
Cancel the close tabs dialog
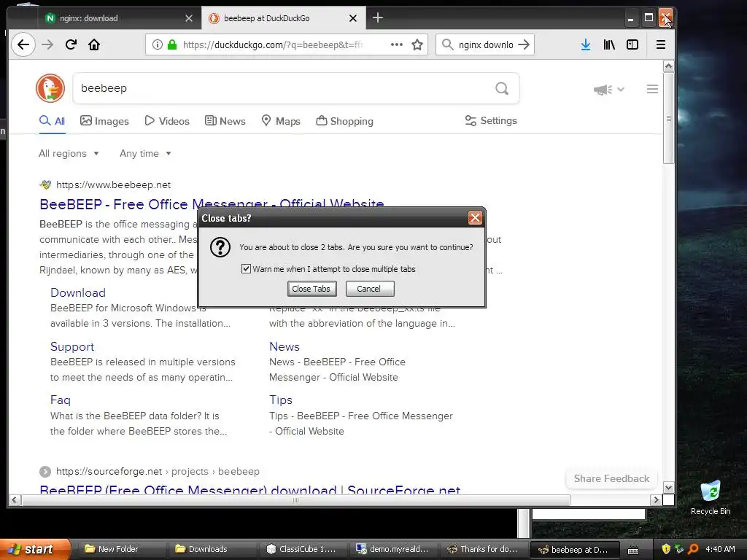[370, 289]
